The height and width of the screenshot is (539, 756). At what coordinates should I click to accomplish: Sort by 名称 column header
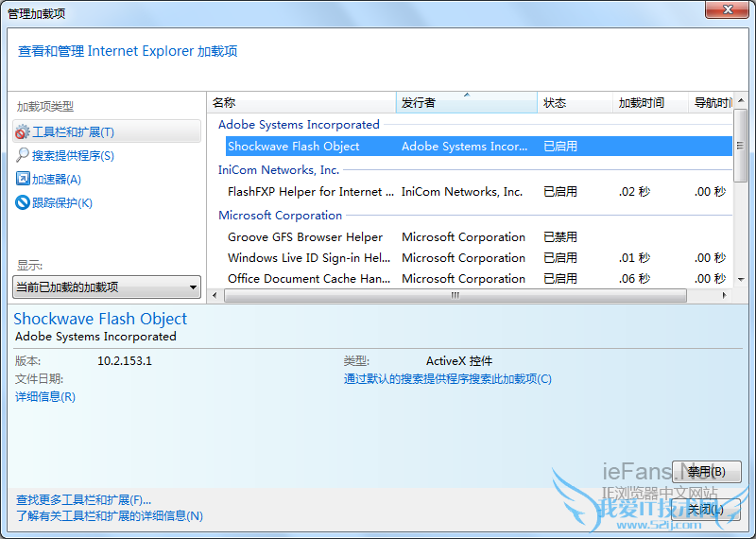[301, 102]
